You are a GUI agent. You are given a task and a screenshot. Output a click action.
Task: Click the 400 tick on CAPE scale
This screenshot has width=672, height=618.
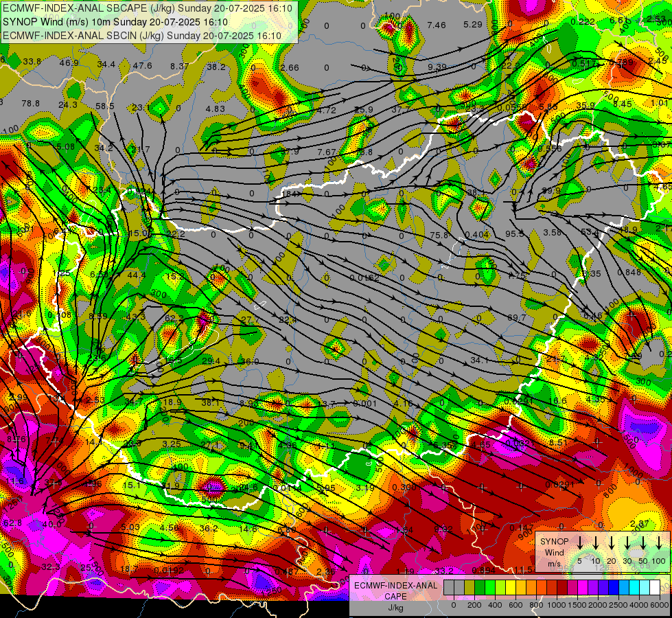(x=495, y=605)
